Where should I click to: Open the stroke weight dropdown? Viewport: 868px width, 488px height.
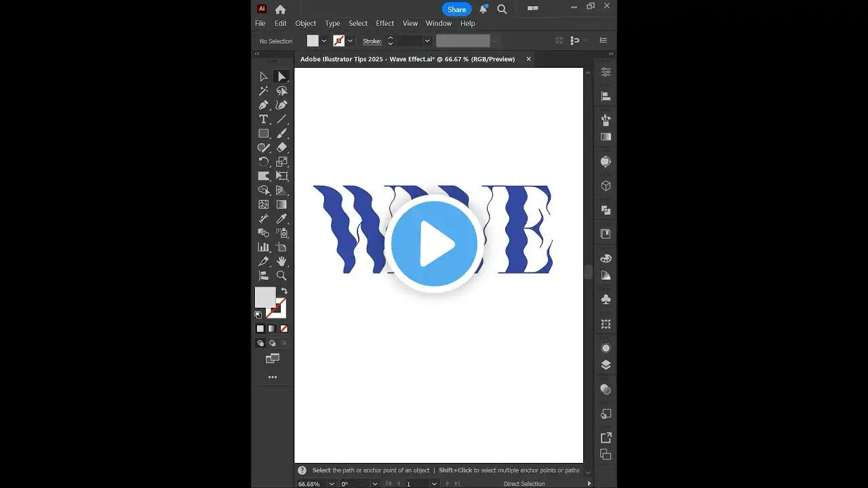point(427,41)
